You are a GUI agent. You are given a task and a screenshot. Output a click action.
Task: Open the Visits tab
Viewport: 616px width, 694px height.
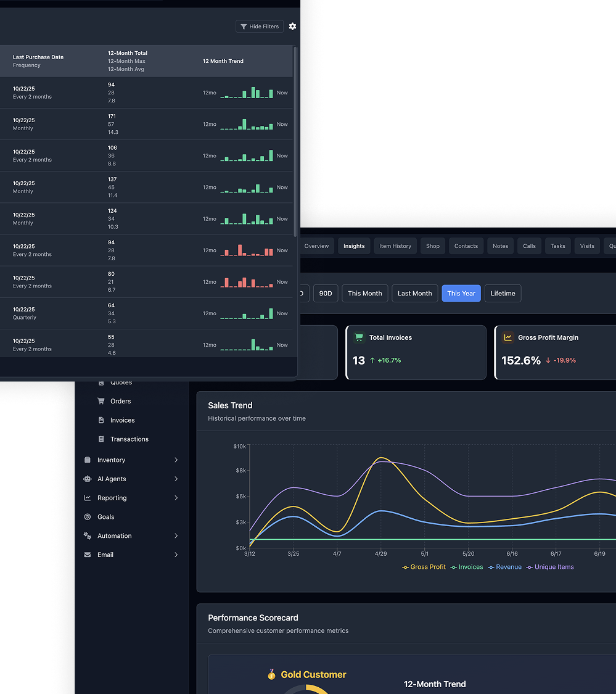point(587,246)
